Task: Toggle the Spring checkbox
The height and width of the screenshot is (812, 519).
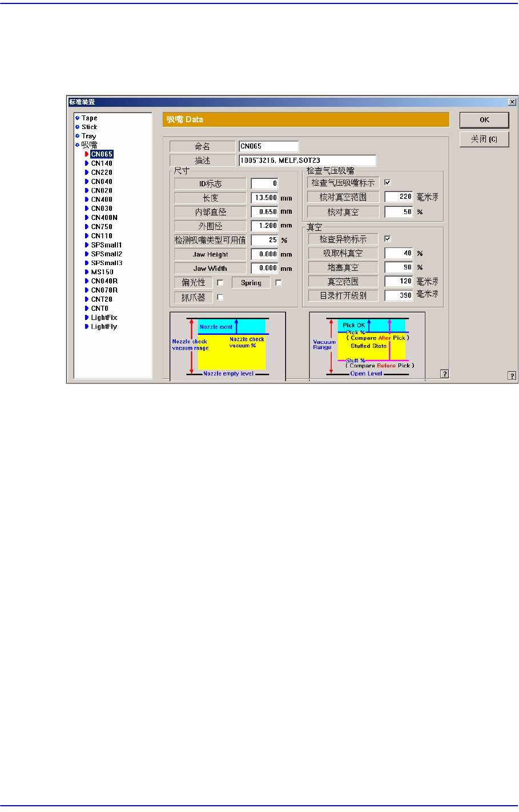Action: click(x=279, y=283)
